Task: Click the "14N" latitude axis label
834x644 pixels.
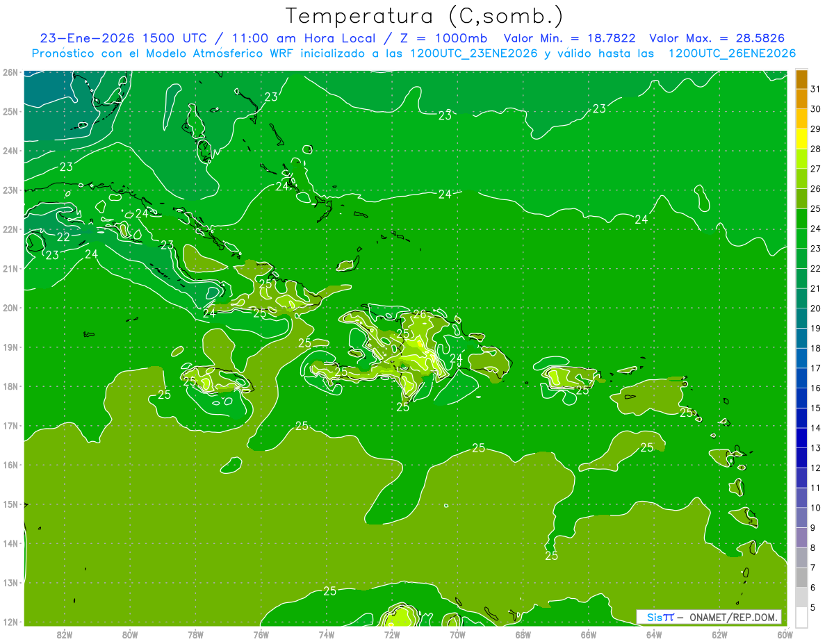Action: pos(10,543)
